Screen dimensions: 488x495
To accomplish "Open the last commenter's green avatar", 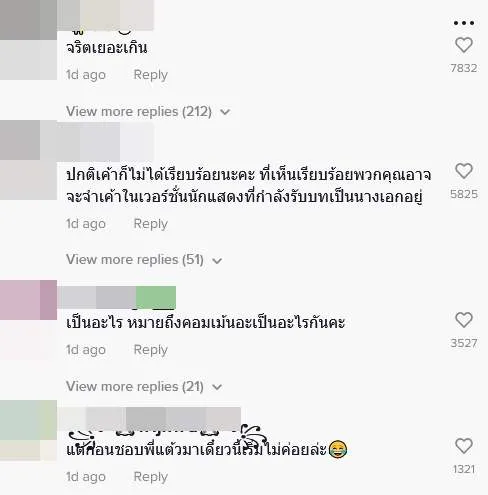I will [28, 431].
